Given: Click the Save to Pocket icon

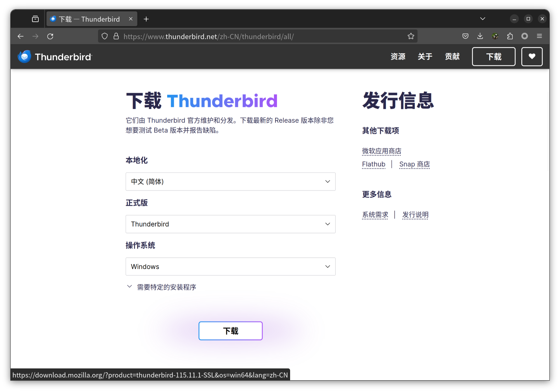Looking at the screenshot, I should (465, 36).
